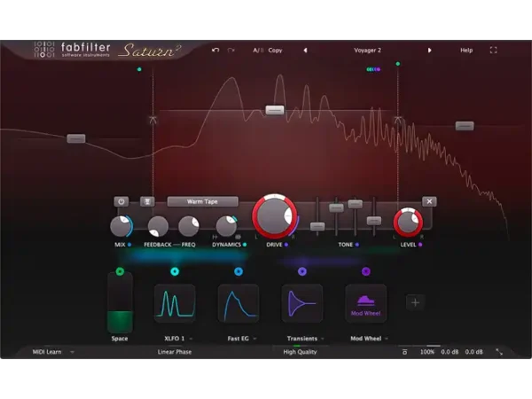Click the Tone modulation indicator dot
The image size is (532, 399).
tap(357, 245)
